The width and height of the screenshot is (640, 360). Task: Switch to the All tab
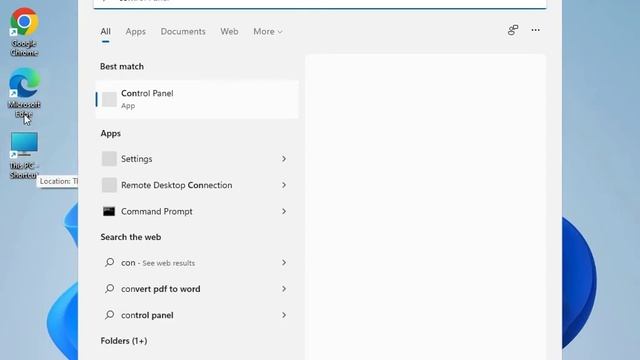pos(105,31)
